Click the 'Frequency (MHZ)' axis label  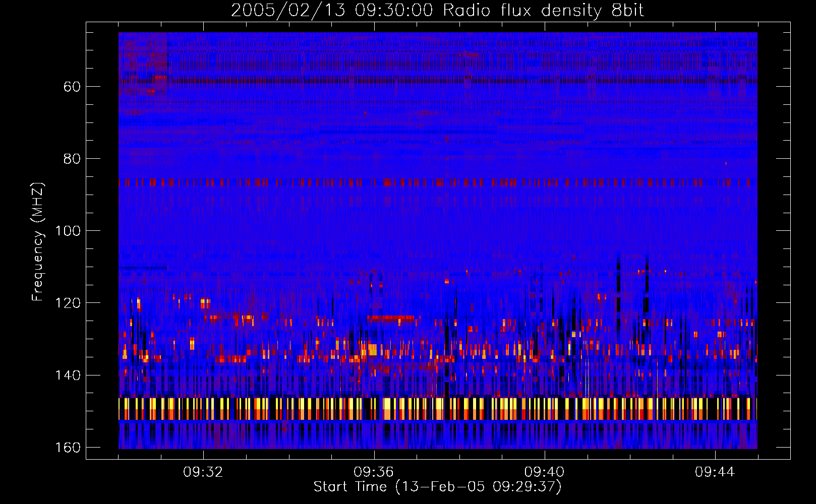coord(38,241)
